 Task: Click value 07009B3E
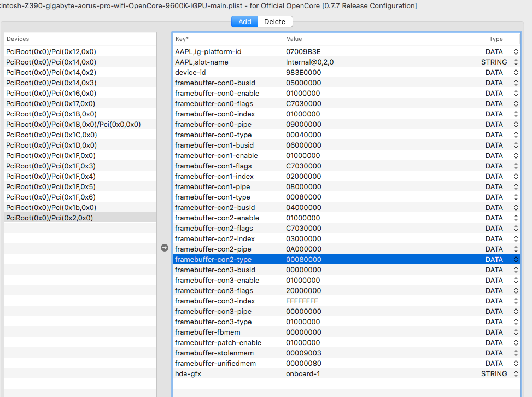303,51
